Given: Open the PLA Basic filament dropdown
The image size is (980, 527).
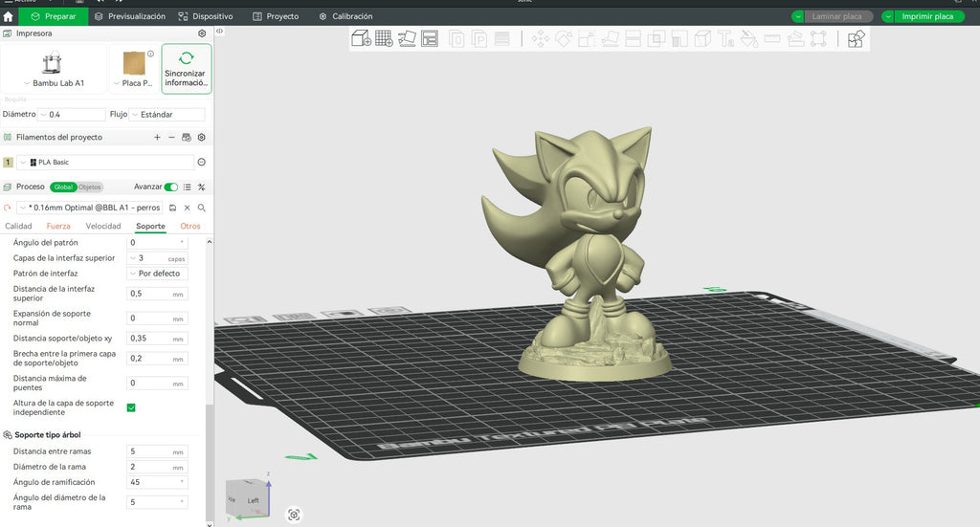Looking at the screenshot, I should point(105,163).
